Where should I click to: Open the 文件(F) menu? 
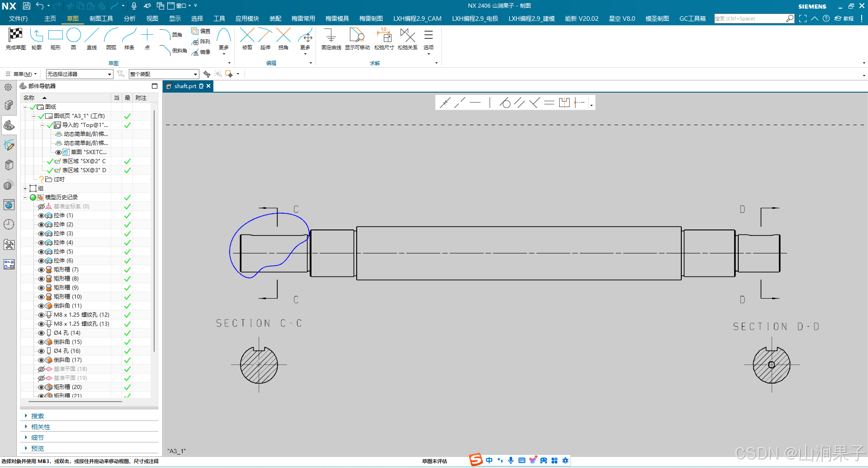point(18,19)
